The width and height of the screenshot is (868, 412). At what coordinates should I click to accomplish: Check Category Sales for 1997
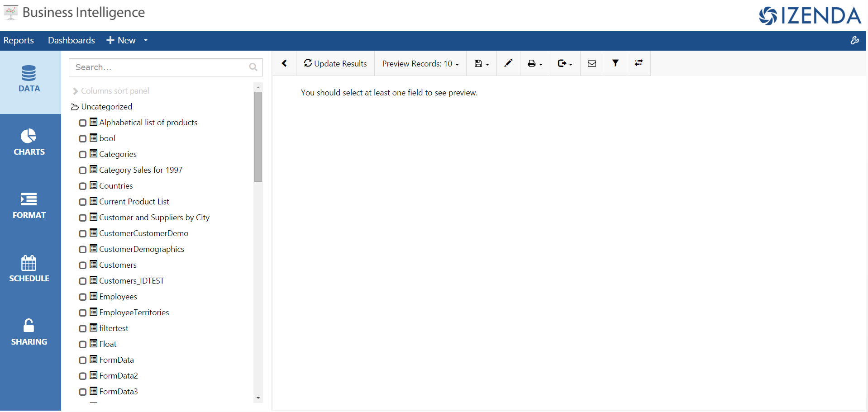pos(82,170)
